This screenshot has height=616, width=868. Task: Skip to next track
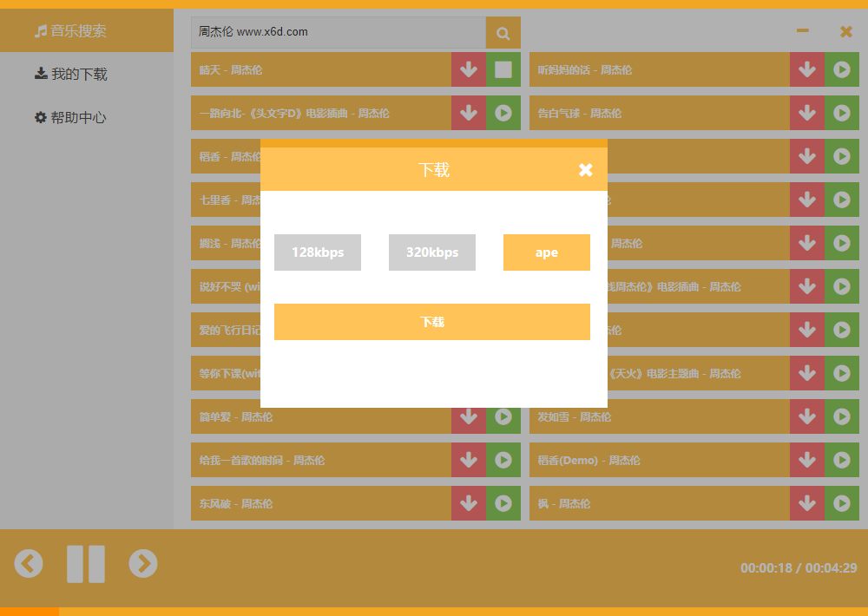143,564
